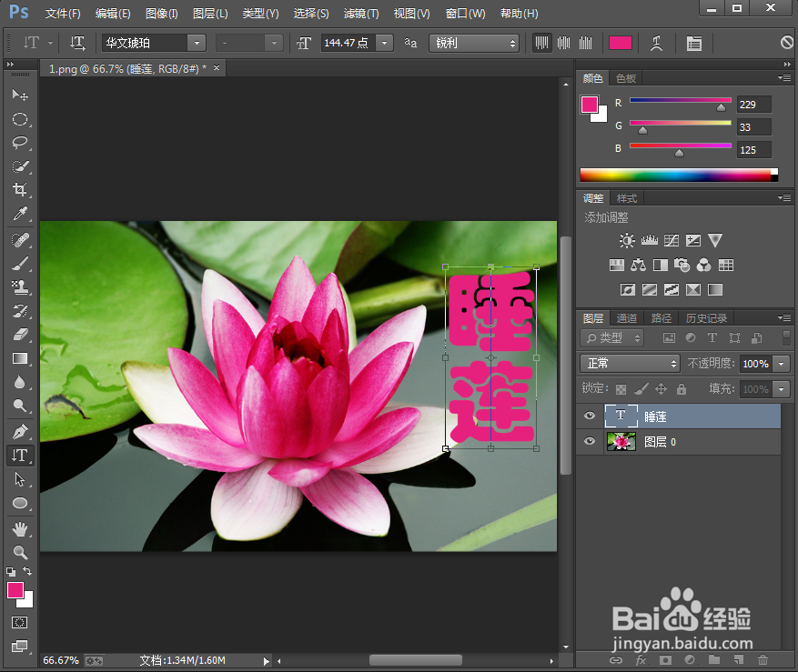Enable the lock-all toggle for the layer

click(x=683, y=388)
